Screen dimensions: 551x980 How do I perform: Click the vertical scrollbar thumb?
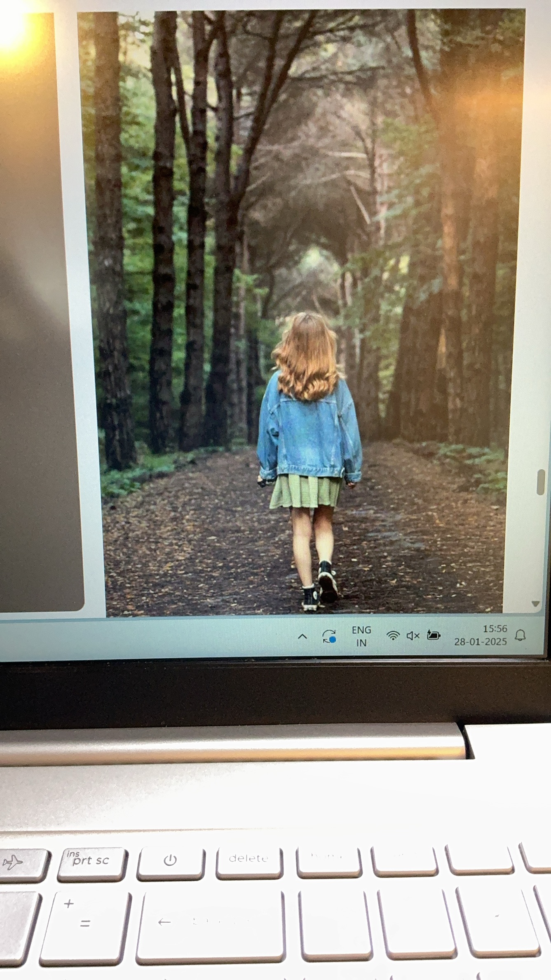point(541,482)
